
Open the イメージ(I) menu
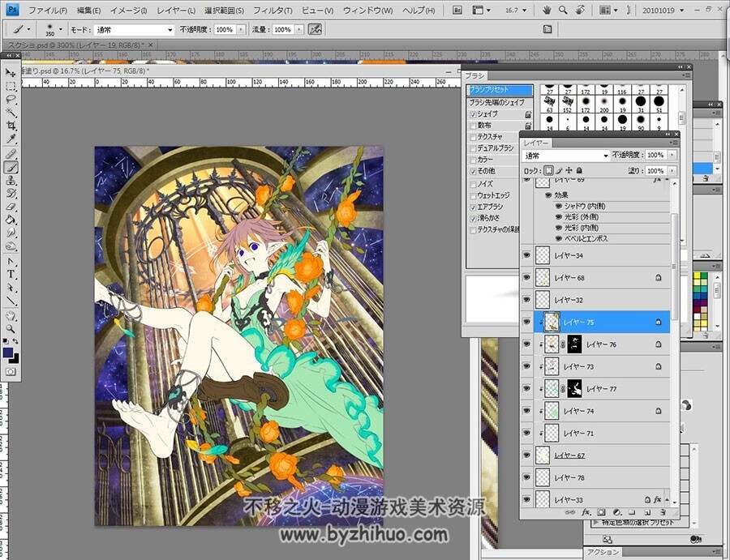point(128,10)
